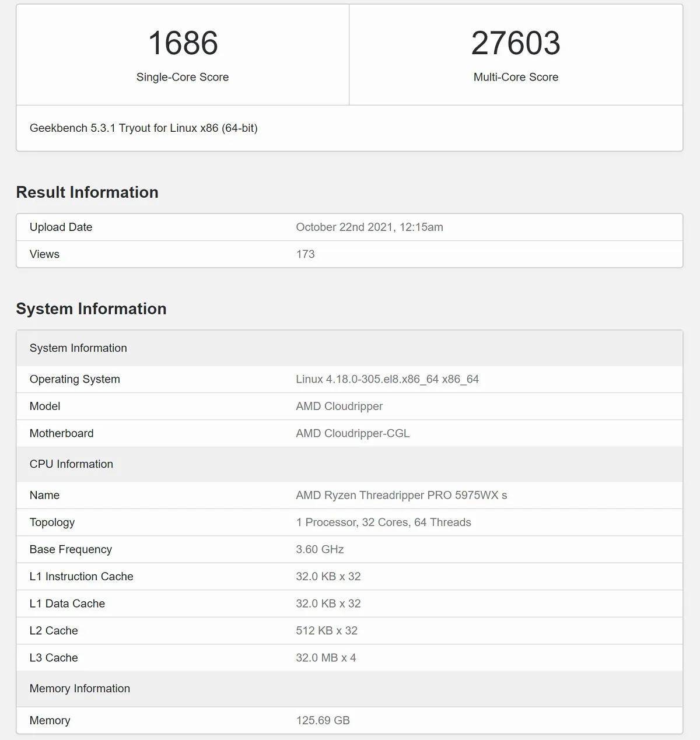Click the L1 Instruction Cache 32.0 KB x 32 value
The height and width of the screenshot is (740, 700).
pos(328,576)
